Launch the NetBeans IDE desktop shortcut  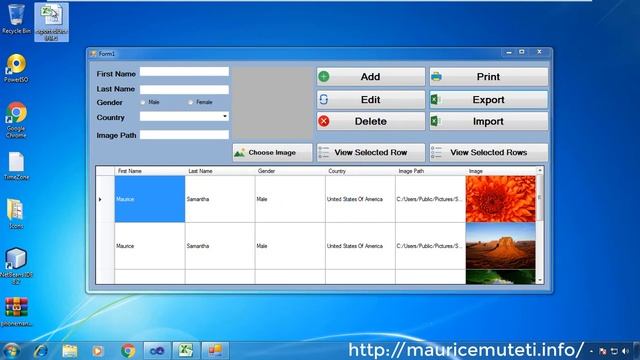(x=16, y=265)
